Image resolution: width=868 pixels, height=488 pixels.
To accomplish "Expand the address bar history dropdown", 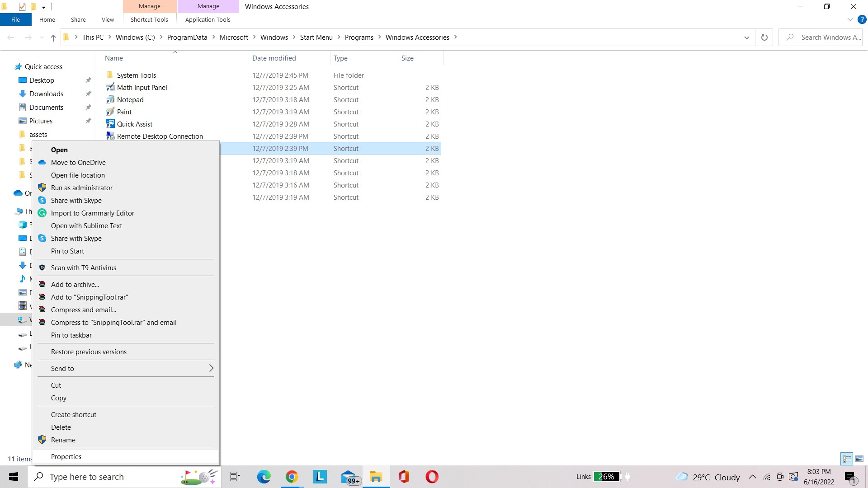I will coord(746,38).
